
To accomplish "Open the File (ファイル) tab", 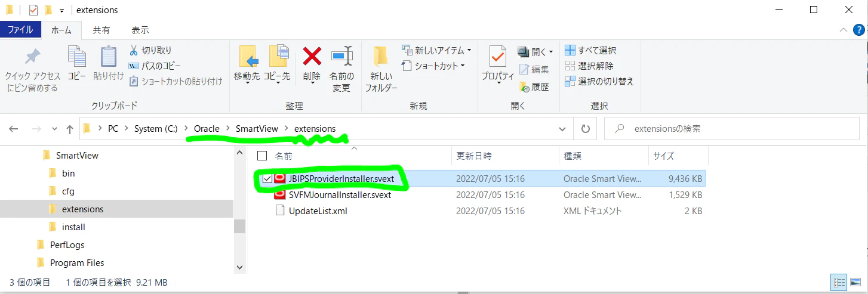I will [20, 30].
